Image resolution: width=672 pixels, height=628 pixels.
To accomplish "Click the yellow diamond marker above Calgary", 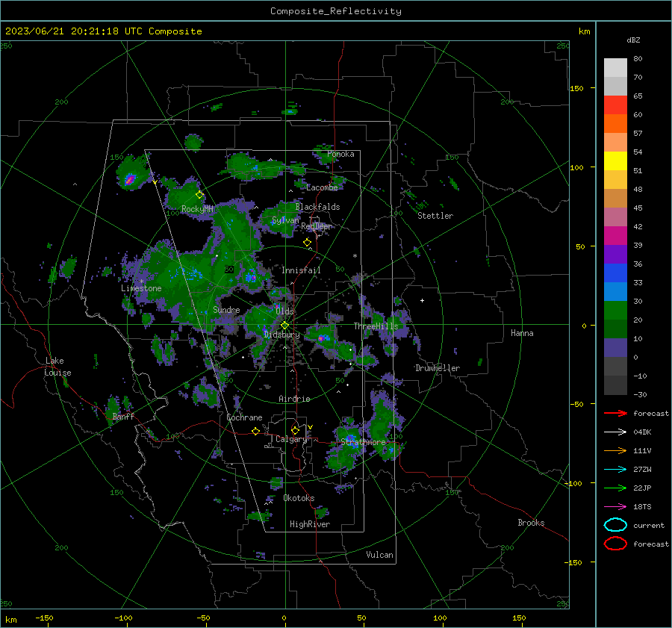I will click(295, 430).
